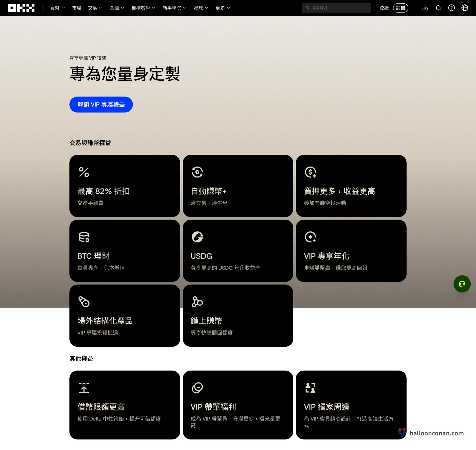Click the dollar icon on 質押更多 card
This screenshot has width=476, height=450.
tap(310, 172)
